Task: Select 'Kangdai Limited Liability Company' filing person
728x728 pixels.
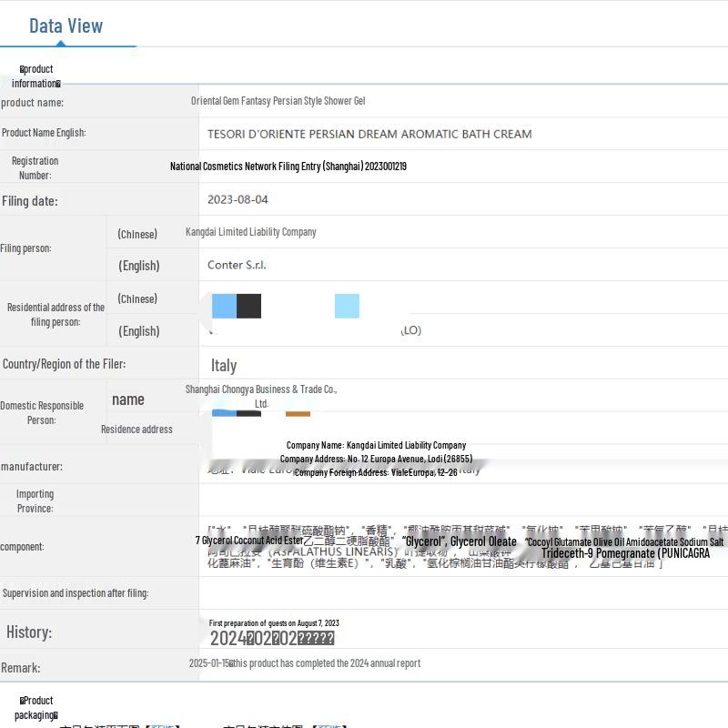Action: (251, 232)
